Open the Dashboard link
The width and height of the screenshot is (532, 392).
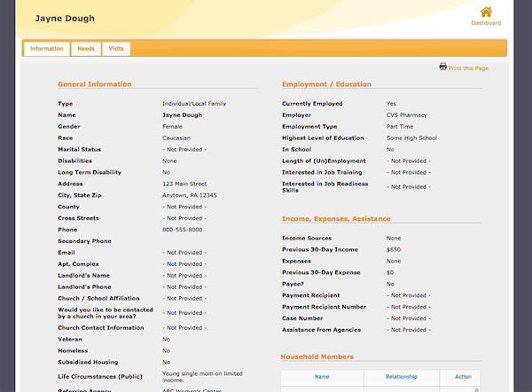coord(486,23)
